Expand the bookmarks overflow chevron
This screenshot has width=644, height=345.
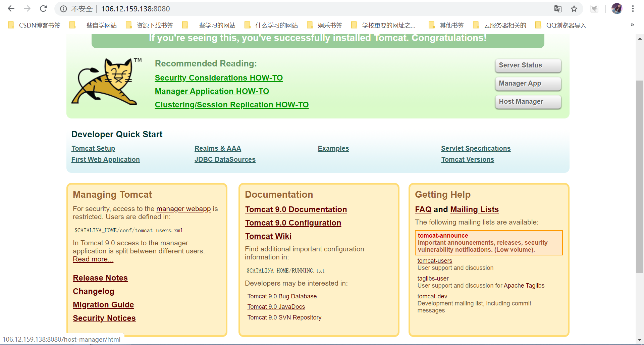632,25
